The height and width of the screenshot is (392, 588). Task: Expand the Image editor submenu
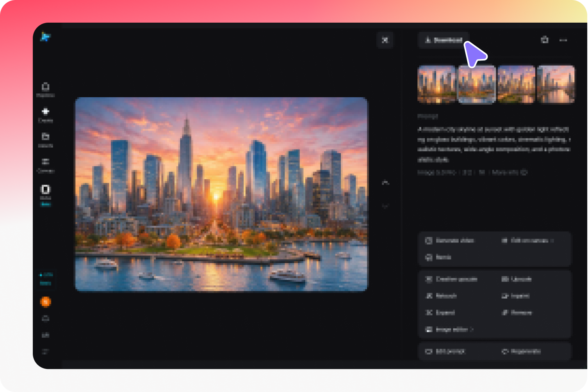(x=449, y=330)
